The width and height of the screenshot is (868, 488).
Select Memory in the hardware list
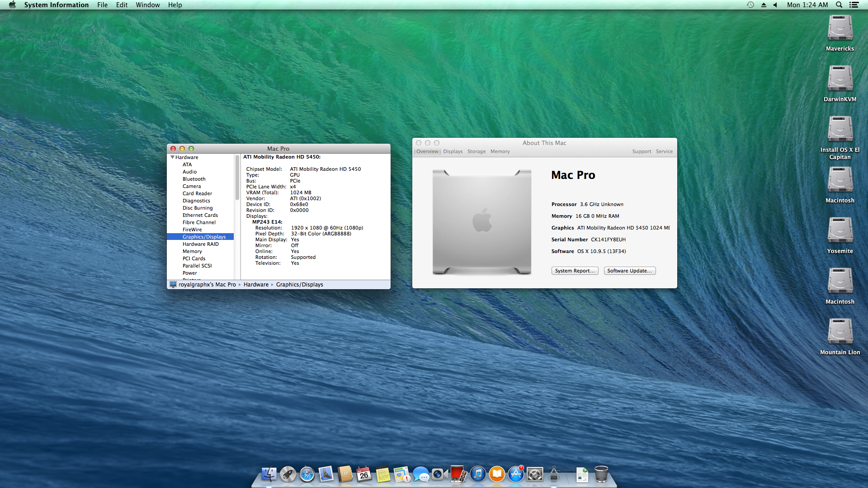(192, 251)
